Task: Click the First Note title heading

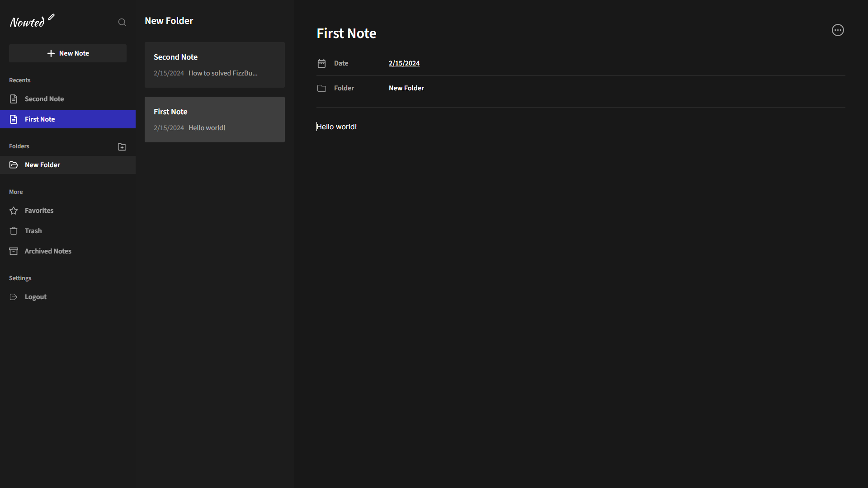Action: (346, 33)
